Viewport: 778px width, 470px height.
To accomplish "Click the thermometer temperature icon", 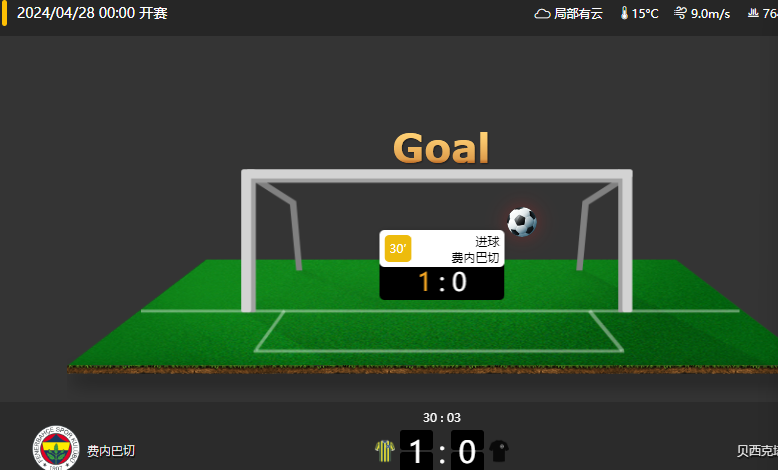I will [x=624, y=13].
